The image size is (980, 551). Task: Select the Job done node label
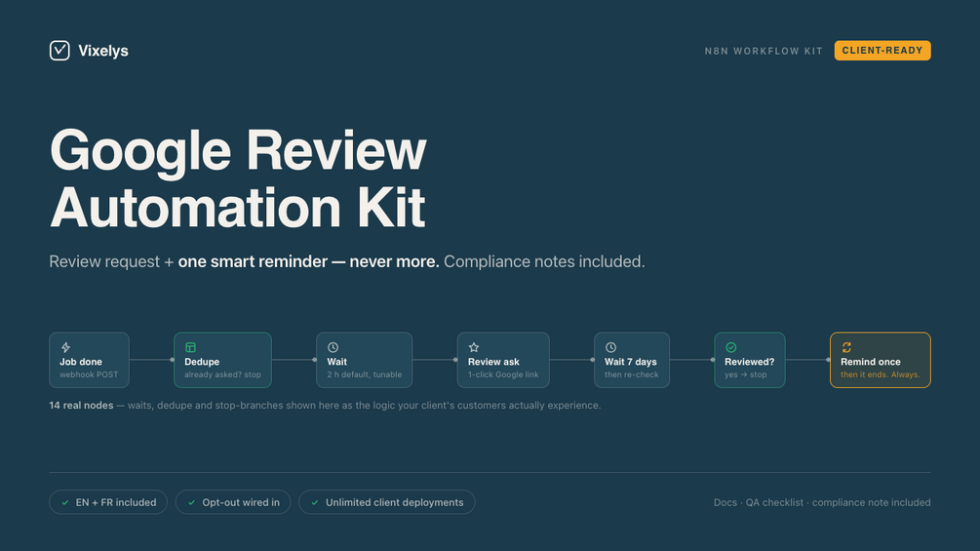81,362
